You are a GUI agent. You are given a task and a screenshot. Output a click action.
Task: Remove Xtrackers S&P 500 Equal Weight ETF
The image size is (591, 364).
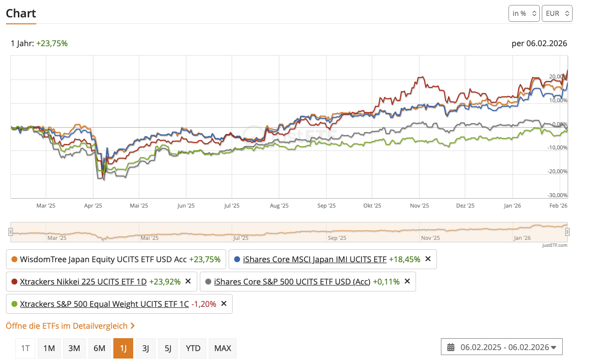224,304
